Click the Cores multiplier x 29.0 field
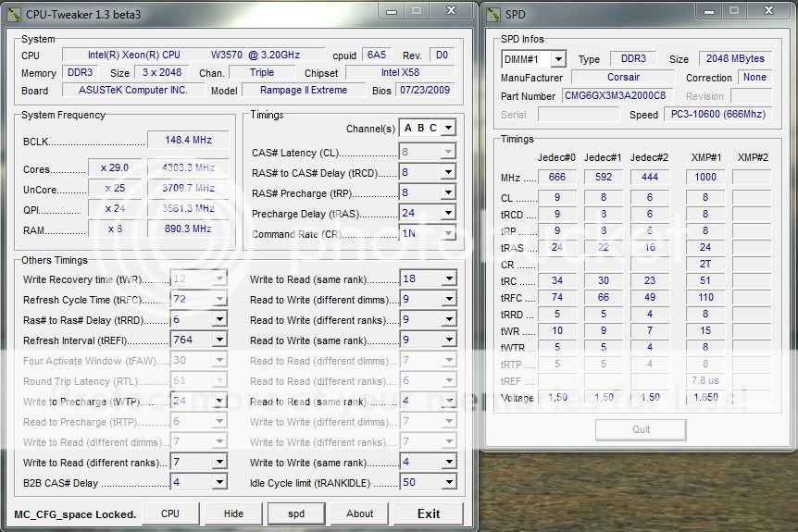Image resolution: width=798 pixels, height=532 pixels. (x=115, y=167)
